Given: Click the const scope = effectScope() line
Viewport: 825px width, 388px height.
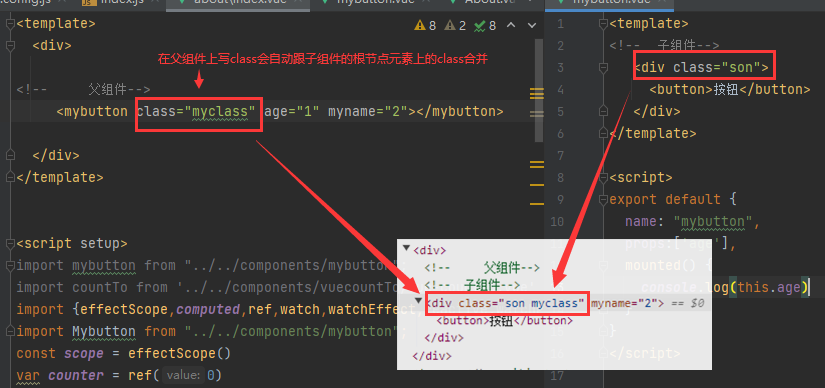Looking at the screenshot, I should 124,353.
